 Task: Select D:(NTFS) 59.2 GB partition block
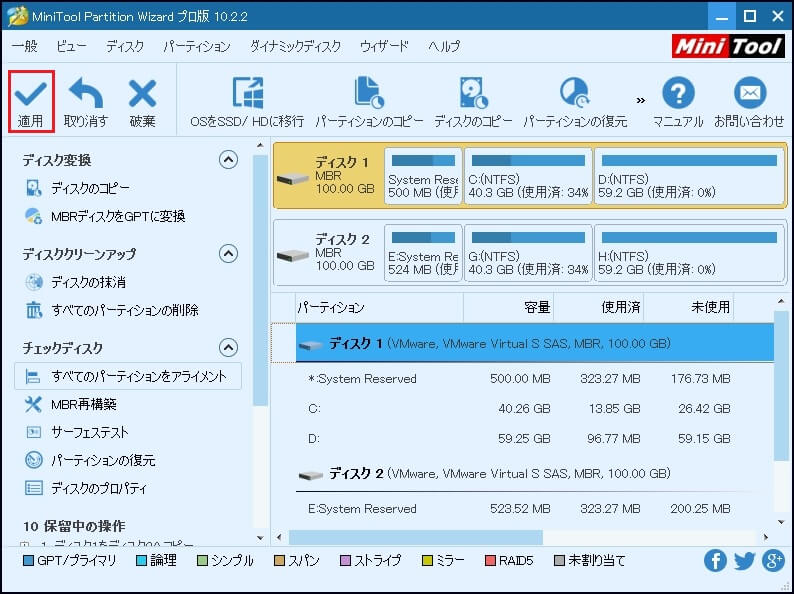pyautogui.click(x=689, y=176)
